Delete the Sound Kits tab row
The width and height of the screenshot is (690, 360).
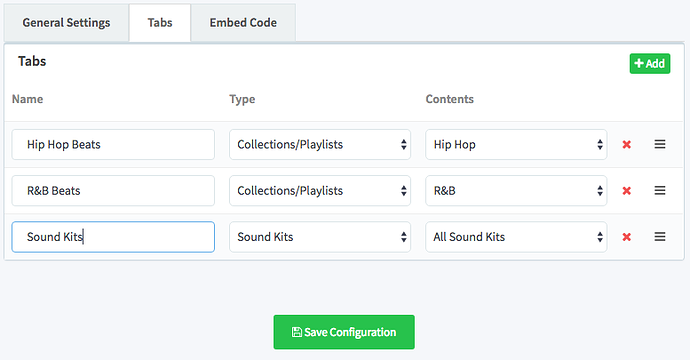[627, 237]
